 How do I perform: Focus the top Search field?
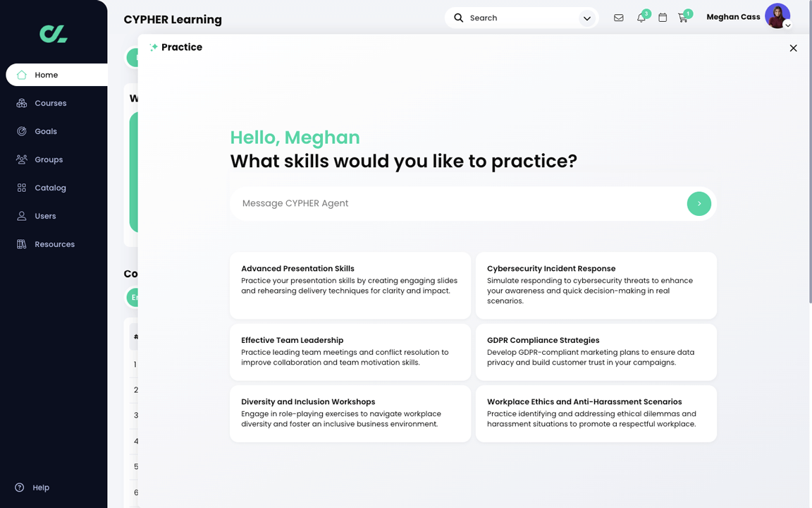pyautogui.click(x=522, y=18)
